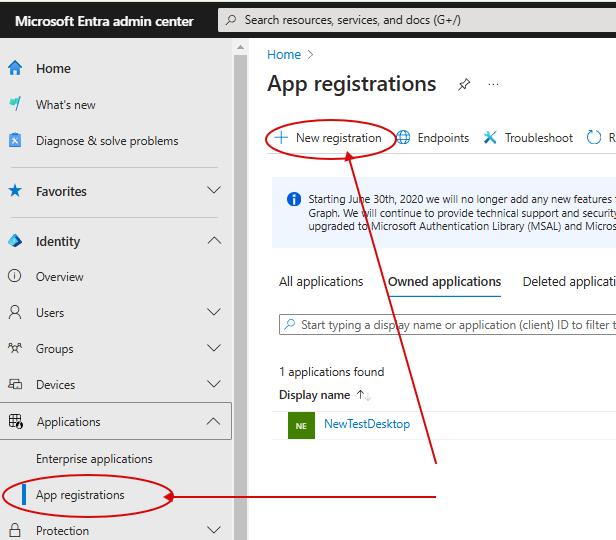Viewport: 616px width, 540px height.
Task: Click the Diagnose & solve problems icon
Action: [15, 140]
